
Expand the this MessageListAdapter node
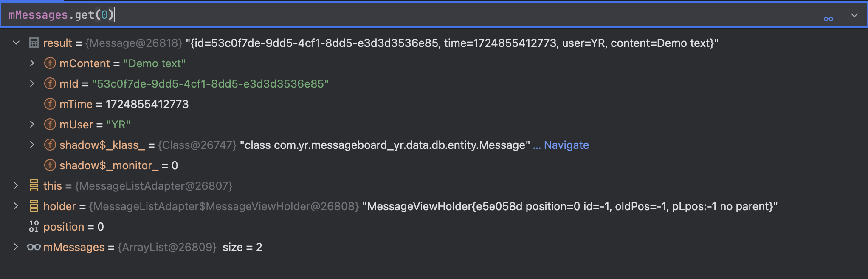pyautogui.click(x=16, y=186)
